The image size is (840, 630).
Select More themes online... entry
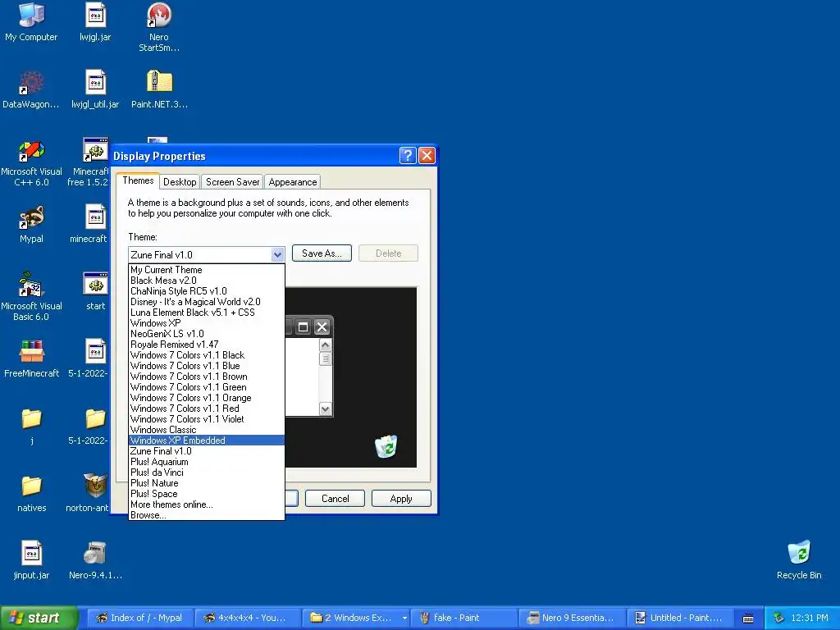[x=207, y=504]
